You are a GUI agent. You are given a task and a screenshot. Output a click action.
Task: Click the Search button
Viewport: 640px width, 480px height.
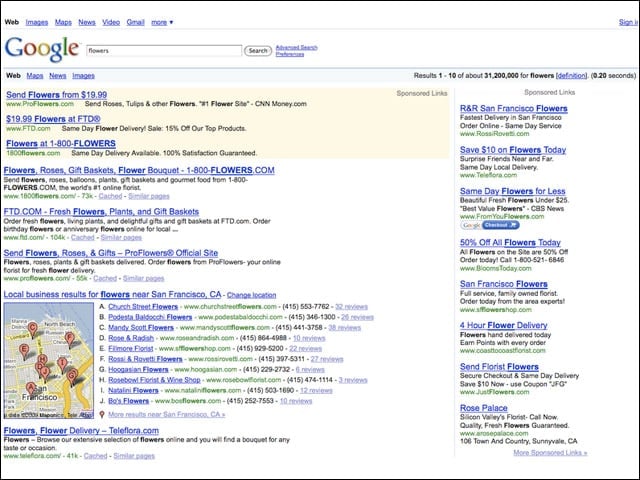tap(258, 51)
